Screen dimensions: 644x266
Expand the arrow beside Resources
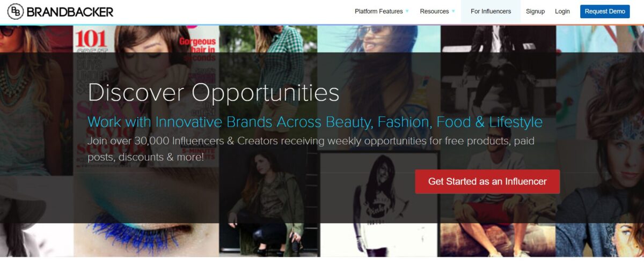pyautogui.click(x=453, y=11)
